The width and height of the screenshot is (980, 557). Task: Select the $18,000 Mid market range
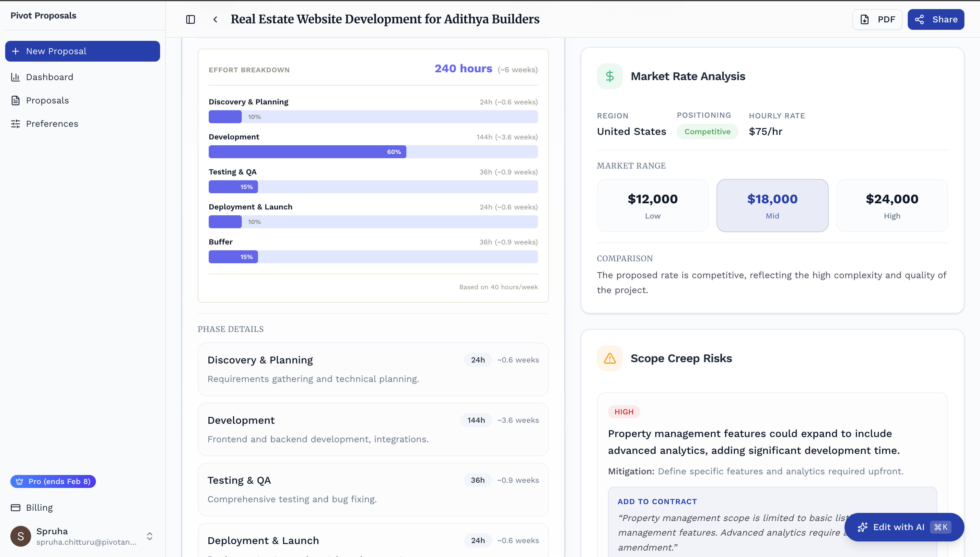772,206
